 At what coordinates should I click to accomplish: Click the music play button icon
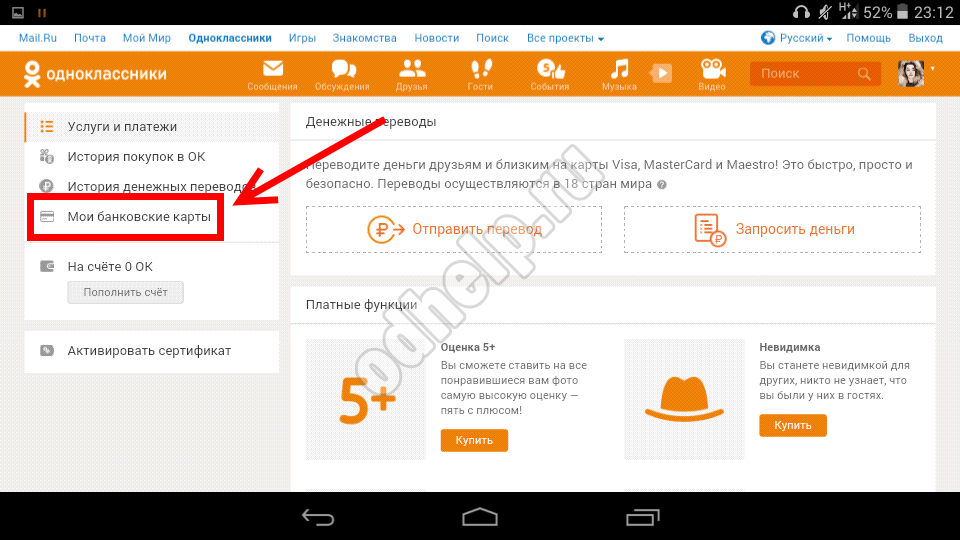pos(661,73)
